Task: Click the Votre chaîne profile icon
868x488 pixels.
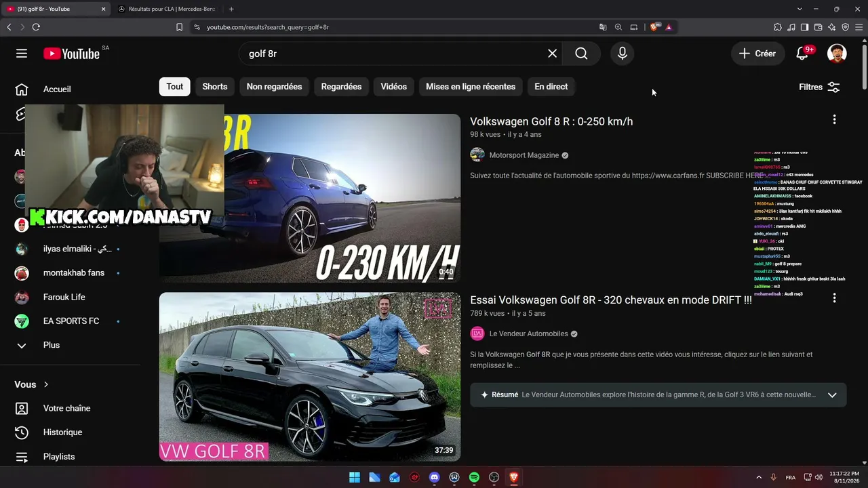Action: [x=22, y=409]
